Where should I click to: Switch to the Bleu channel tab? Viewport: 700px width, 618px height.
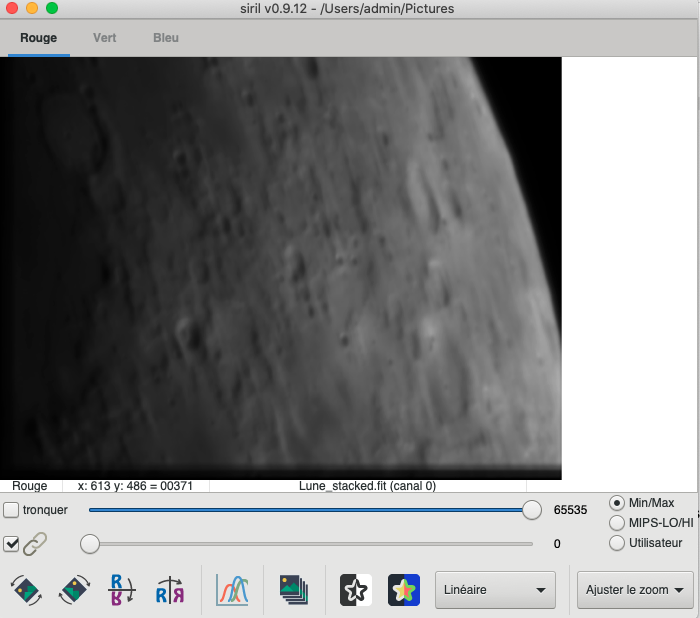point(166,38)
